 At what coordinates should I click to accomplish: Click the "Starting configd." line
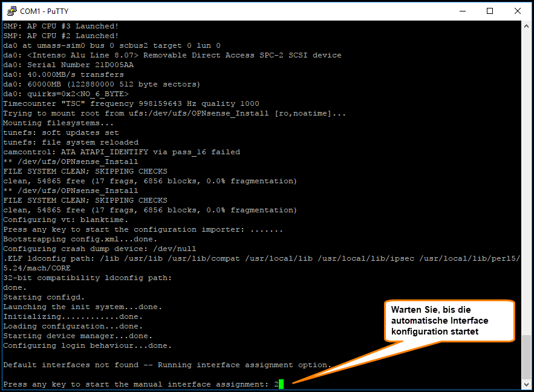[44, 297]
